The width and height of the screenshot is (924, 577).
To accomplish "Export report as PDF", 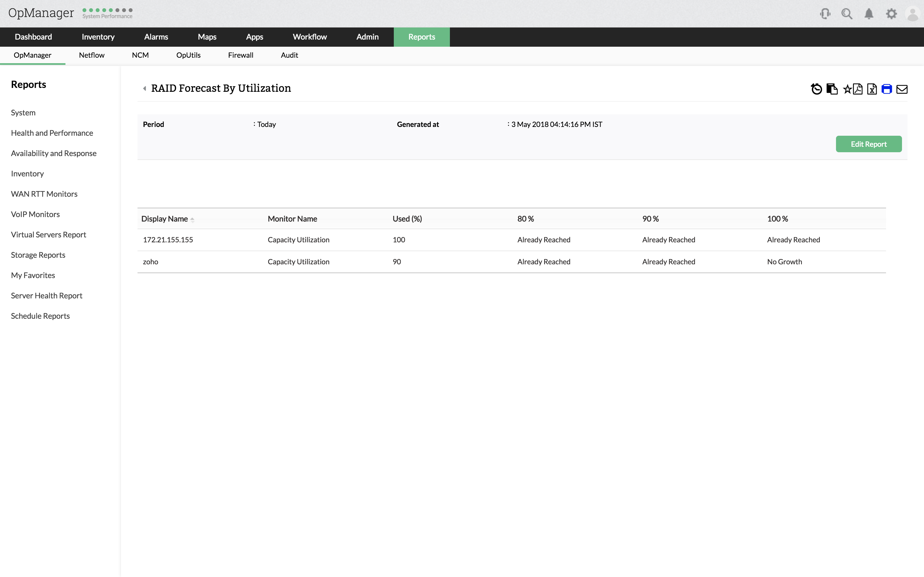I will tap(858, 89).
